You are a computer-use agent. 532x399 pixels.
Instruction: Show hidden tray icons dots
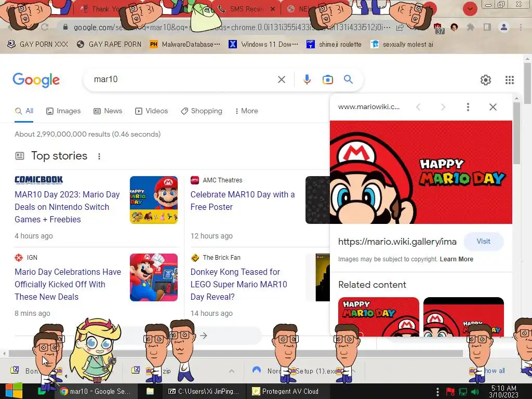click(x=437, y=392)
